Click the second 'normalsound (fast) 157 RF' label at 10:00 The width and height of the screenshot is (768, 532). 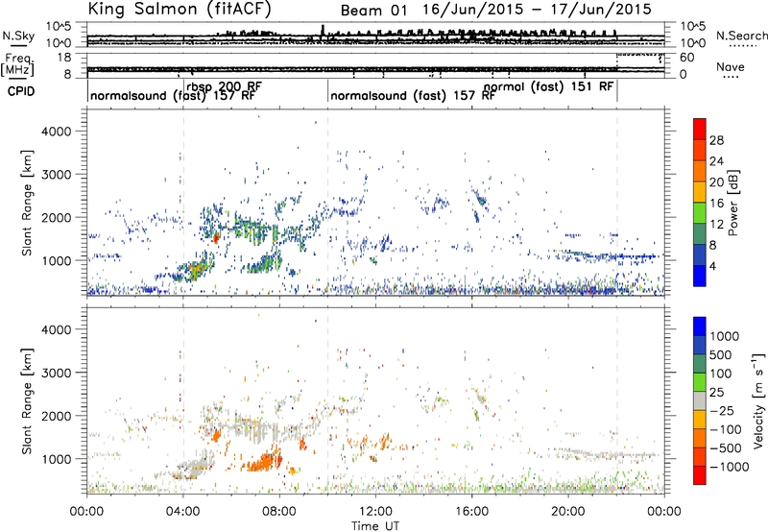click(x=413, y=95)
